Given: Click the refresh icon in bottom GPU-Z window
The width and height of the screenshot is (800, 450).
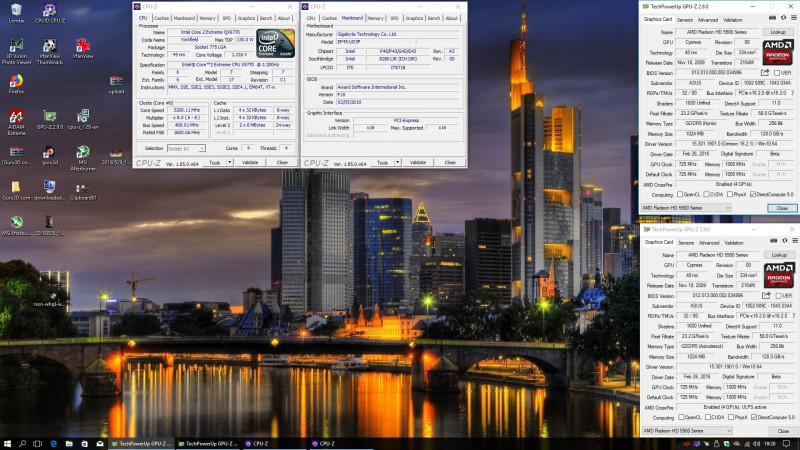Looking at the screenshot, I should (x=785, y=241).
